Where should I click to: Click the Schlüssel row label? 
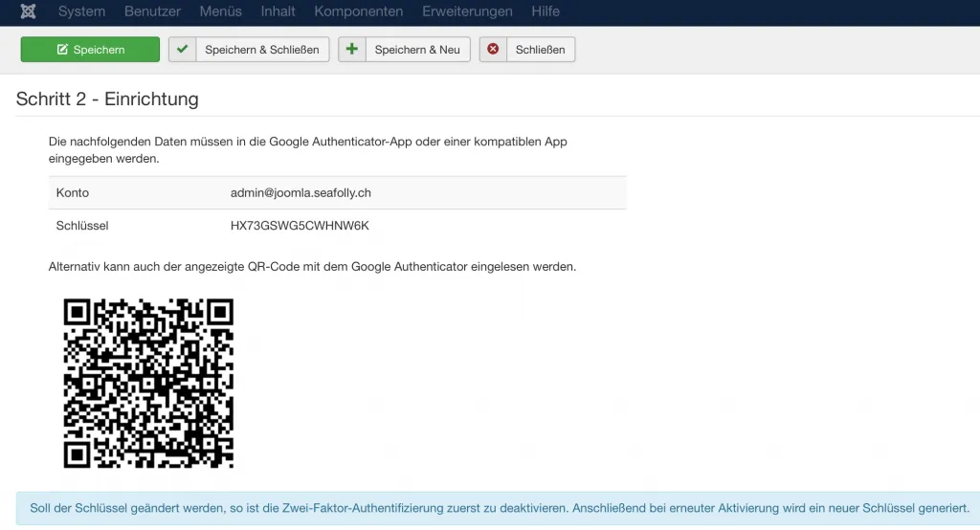point(82,226)
